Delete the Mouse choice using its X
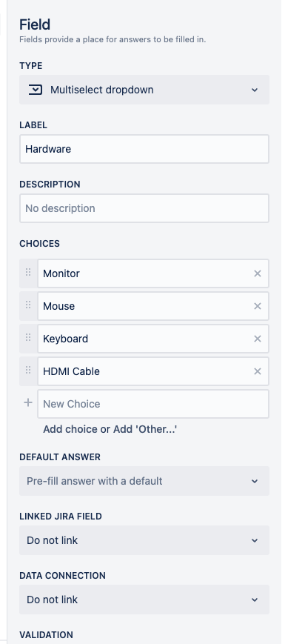The image size is (285, 644). tap(258, 306)
